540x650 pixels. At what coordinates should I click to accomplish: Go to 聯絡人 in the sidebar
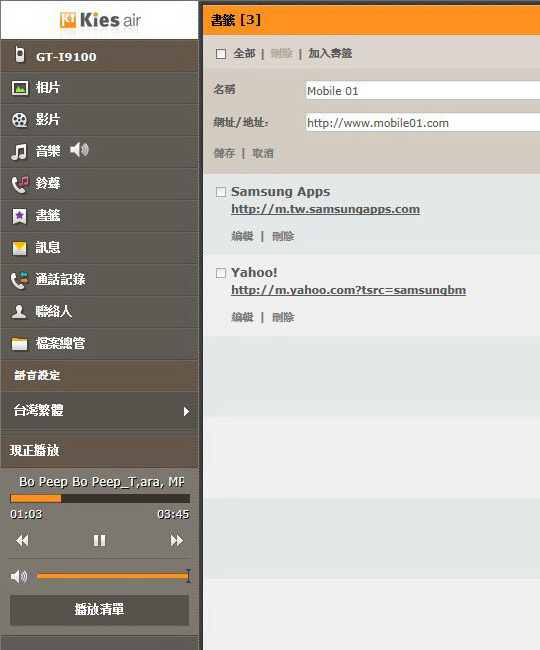[99, 312]
